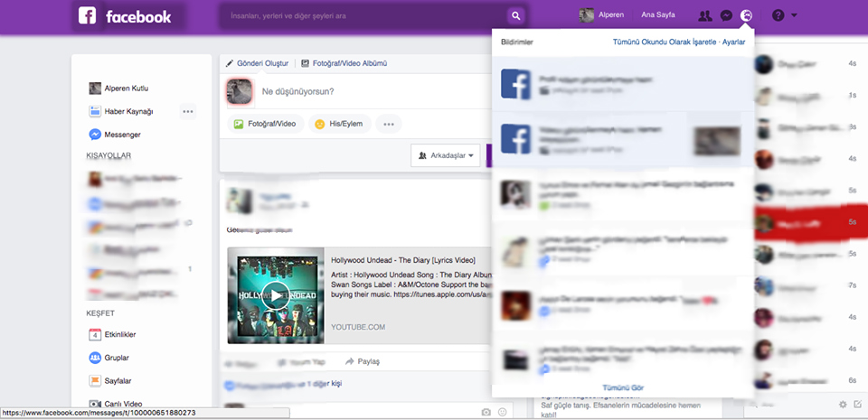The height and width of the screenshot is (420, 868).
Task: Click Paylaş share button on post
Action: (x=363, y=362)
